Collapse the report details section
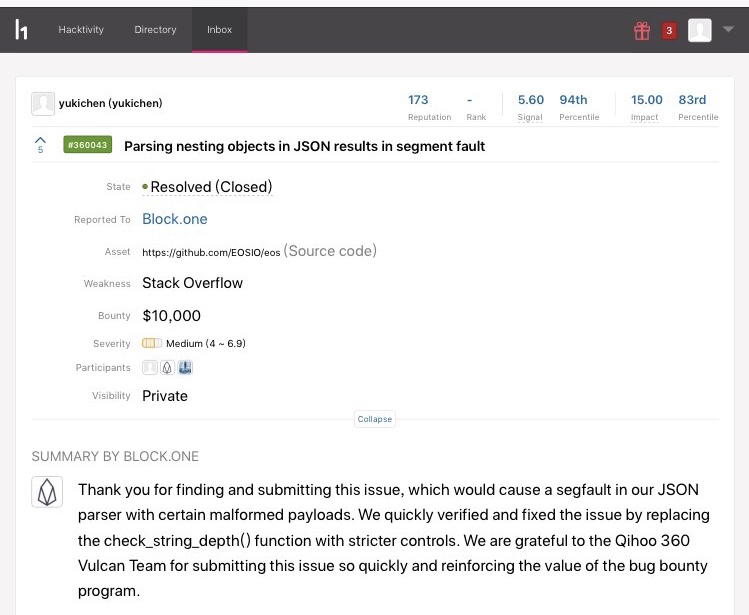This screenshot has width=749, height=615. (x=374, y=419)
